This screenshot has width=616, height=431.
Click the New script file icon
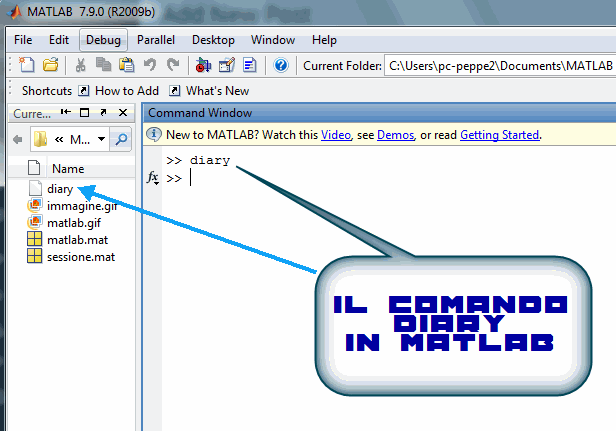27,65
